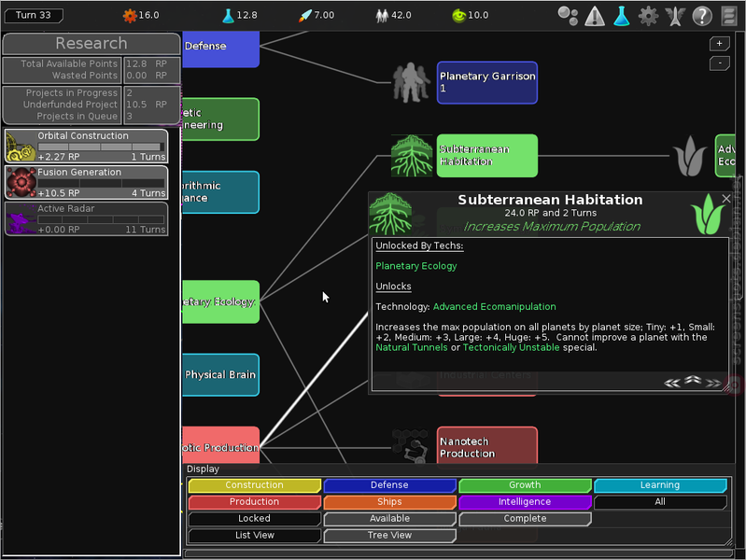Toggle the Production category filter
Screen dimensions: 746x560
tap(255, 502)
